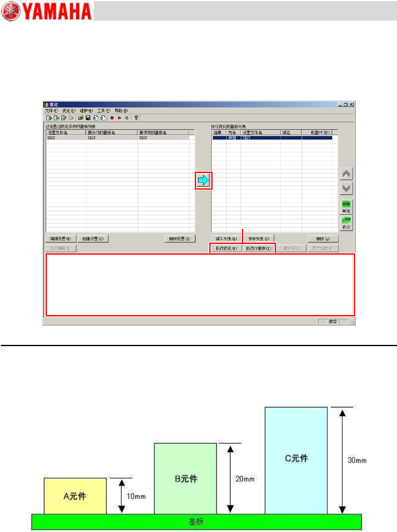Click the cyan right-arrow add-to-list button

(203, 181)
